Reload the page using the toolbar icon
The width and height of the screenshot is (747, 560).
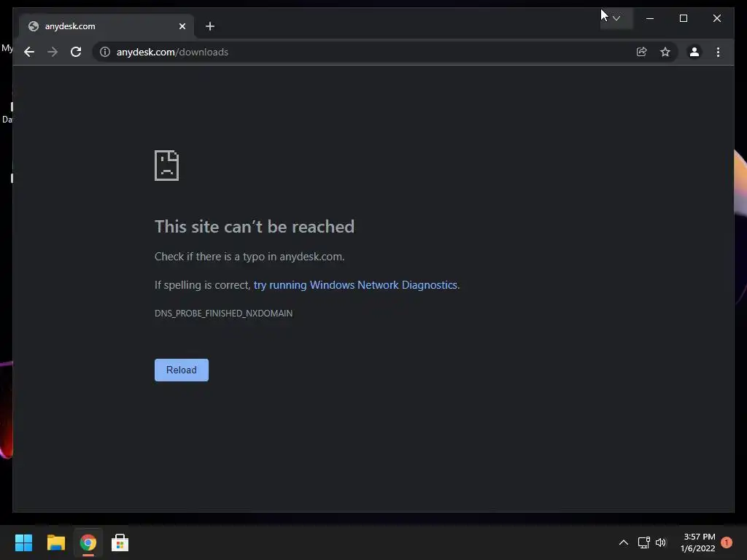click(76, 52)
